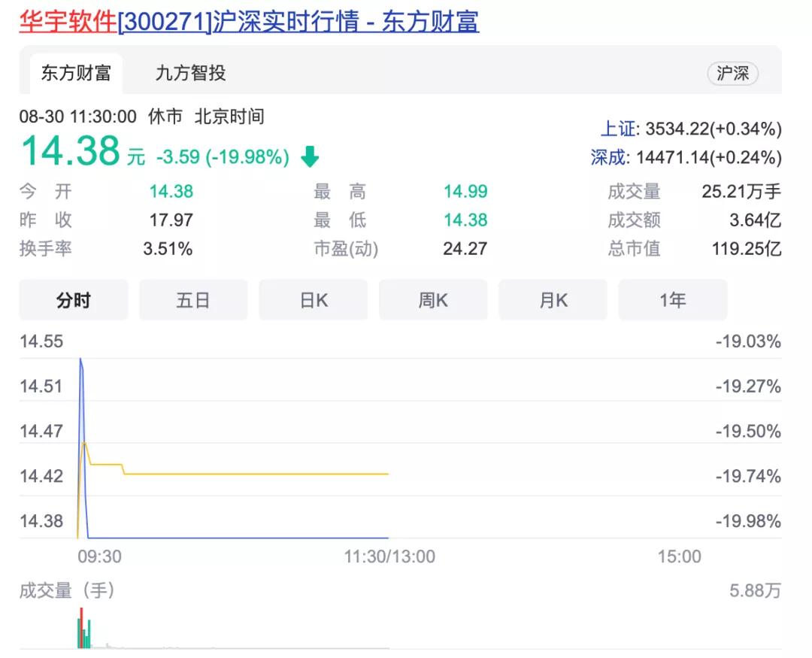Click the 沪深 market tag button
Screen dimensions: 812x658
pos(733,73)
